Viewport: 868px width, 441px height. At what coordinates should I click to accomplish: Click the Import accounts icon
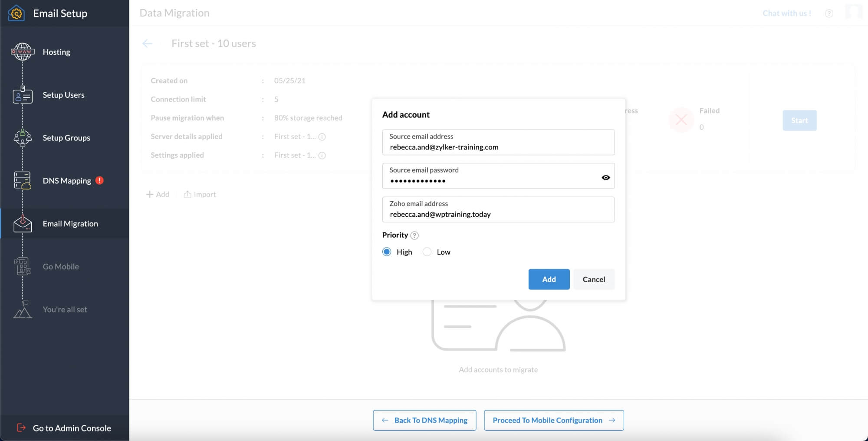[187, 194]
